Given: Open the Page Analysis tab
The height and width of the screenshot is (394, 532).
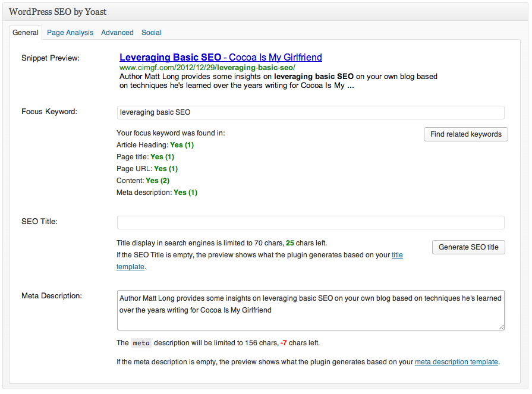Looking at the screenshot, I should [x=70, y=33].
